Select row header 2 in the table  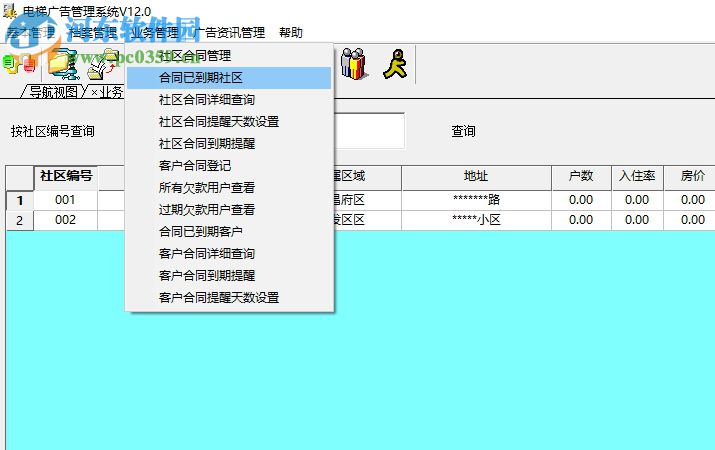point(20,221)
